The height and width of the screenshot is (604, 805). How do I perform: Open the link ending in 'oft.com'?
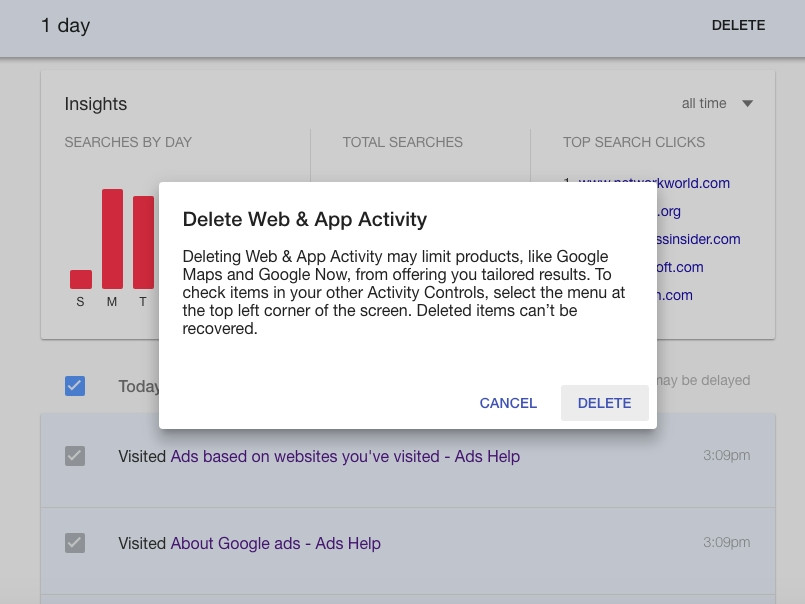(x=680, y=267)
